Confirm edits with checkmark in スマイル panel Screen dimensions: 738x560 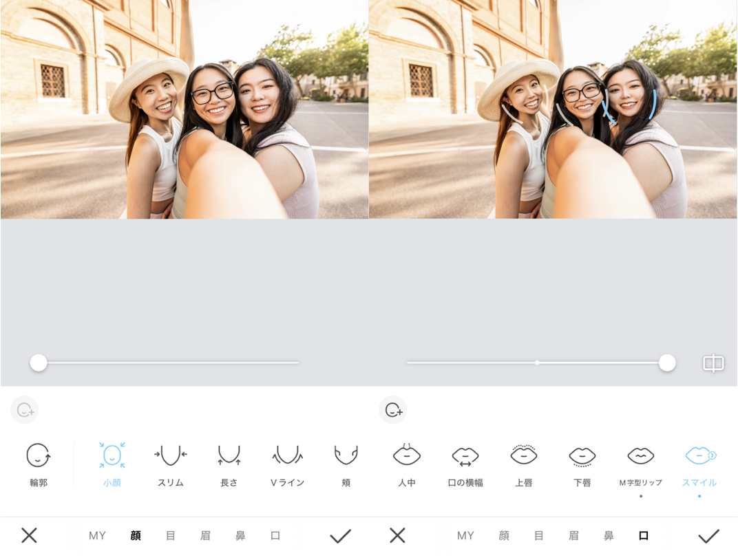tap(708, 536)
